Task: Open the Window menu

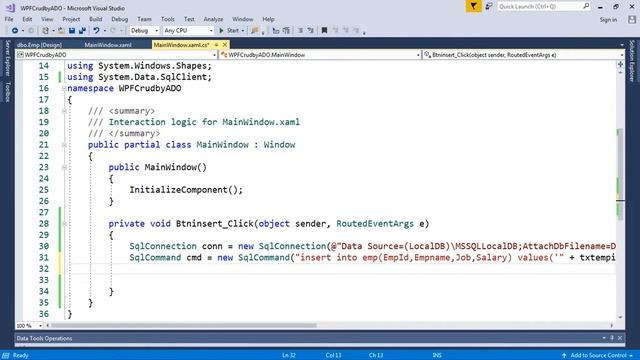Action: click(x=242, y=19)
